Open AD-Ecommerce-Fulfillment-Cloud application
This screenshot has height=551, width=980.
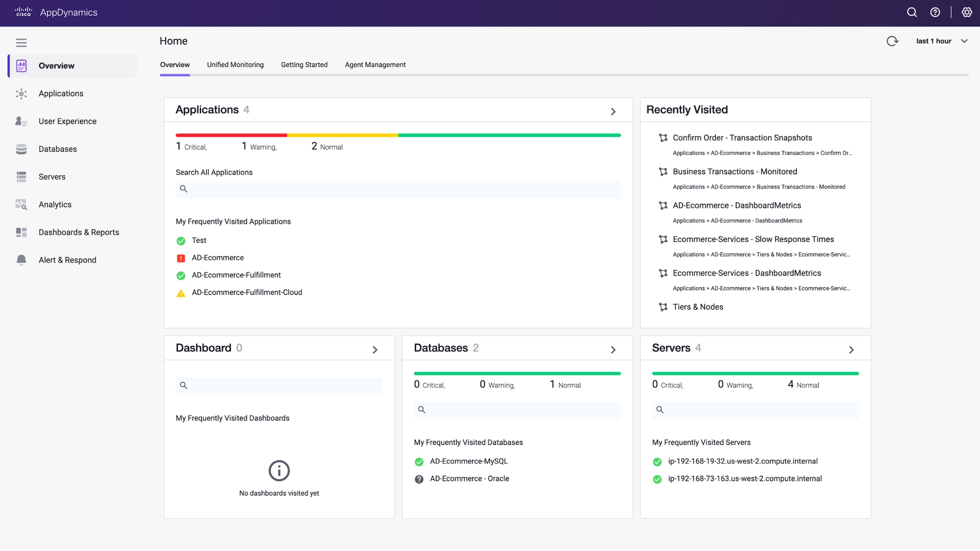(247, 292)
